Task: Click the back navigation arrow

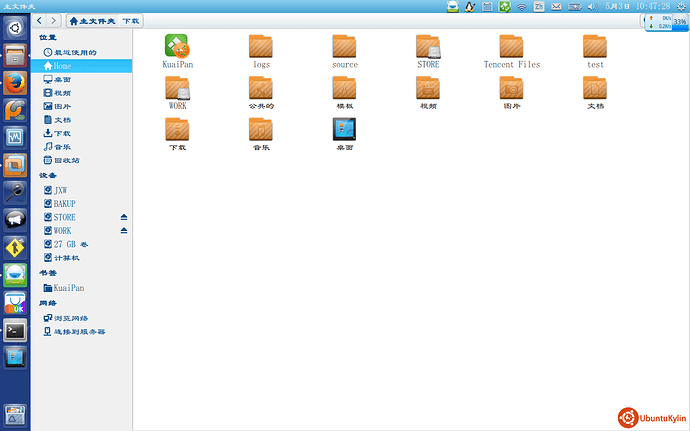Action: (x=40, y=20)
